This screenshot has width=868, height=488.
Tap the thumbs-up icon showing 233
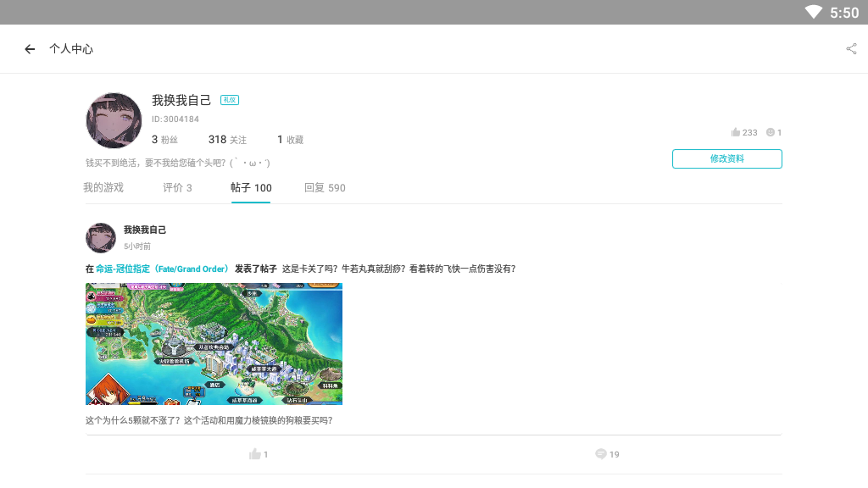pyautogui.click(x=736, y=132)
